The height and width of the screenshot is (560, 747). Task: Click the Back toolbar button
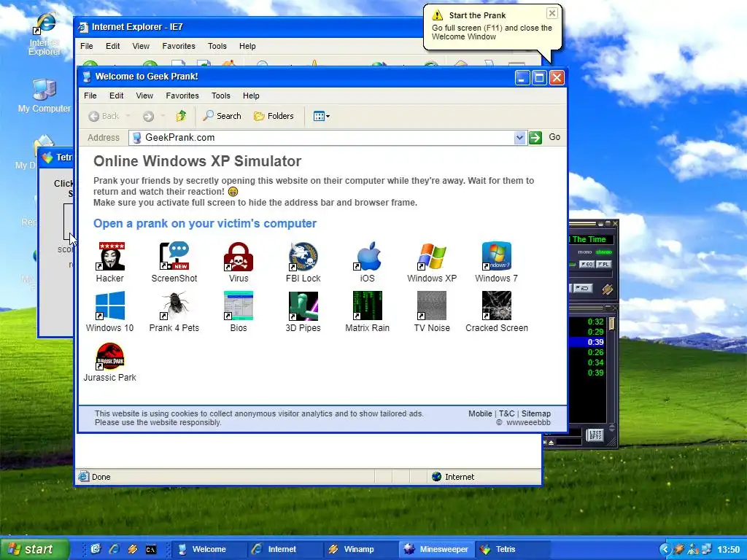(x=104, y=116)
